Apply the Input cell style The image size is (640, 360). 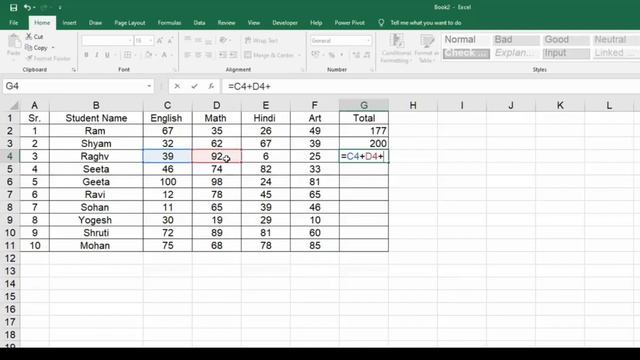[566, 53]
